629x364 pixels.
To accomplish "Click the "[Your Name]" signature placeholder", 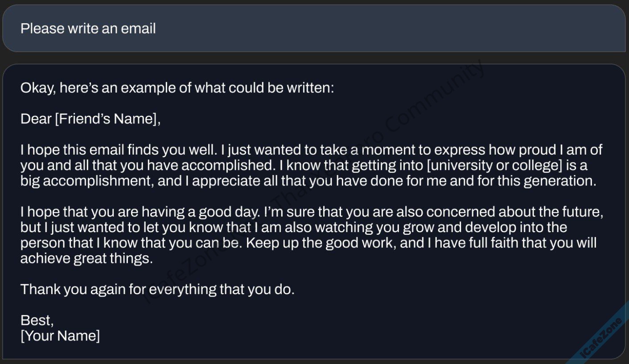I will [x=60, y=335].
